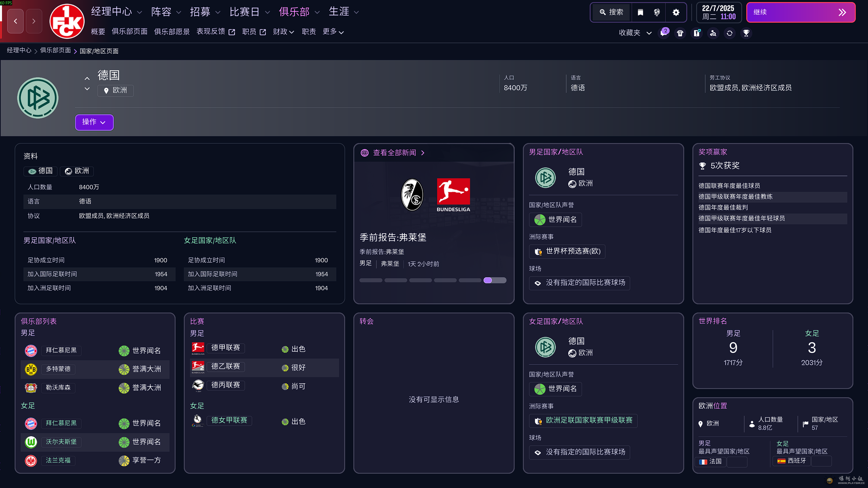Select the third news carousel indicator
The image size is (868, 488).
click(x=420, y=280)
